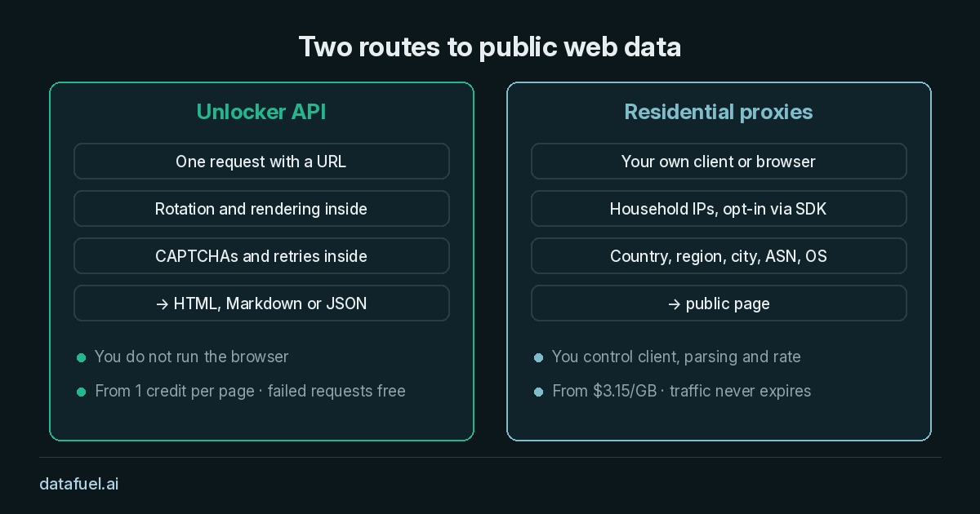Screen dimensions: 980x514
Task: Click the 'Household IPs, opt-in via SDK' box
Action: click(x=719, y=209)
